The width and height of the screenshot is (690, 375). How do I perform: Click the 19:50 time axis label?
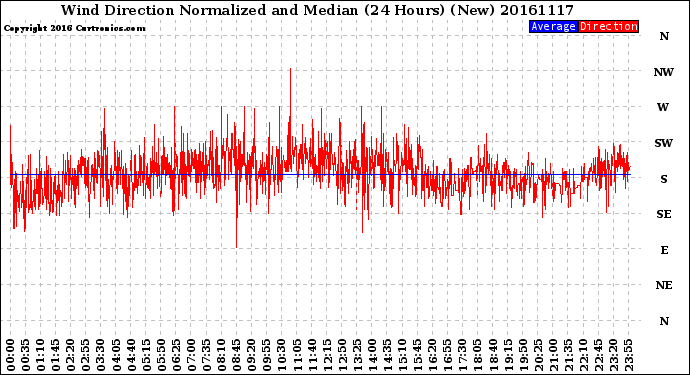point(523,355)
